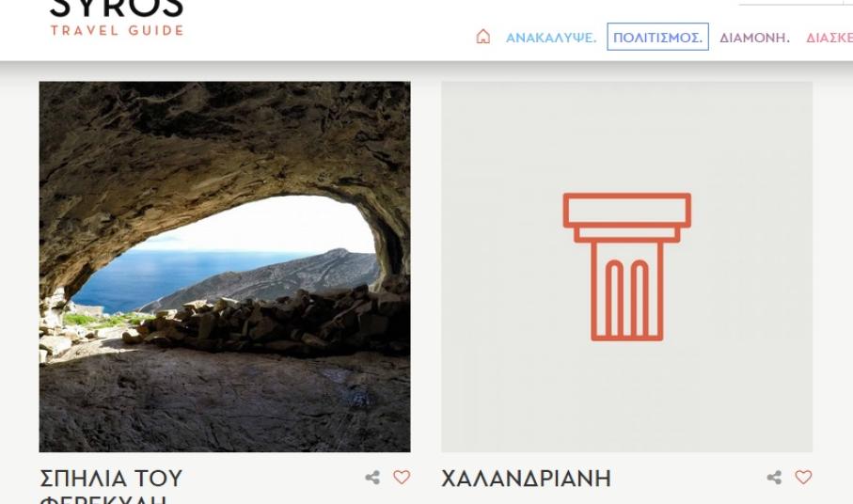Open the partially visible ΔΙΑΣΚΕ menu item

tap(829, 38)
